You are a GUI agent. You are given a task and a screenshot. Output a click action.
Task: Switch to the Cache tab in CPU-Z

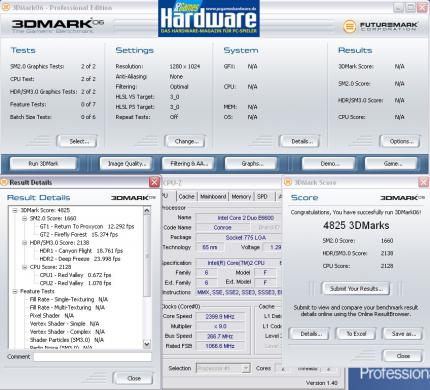click(186, 197)
